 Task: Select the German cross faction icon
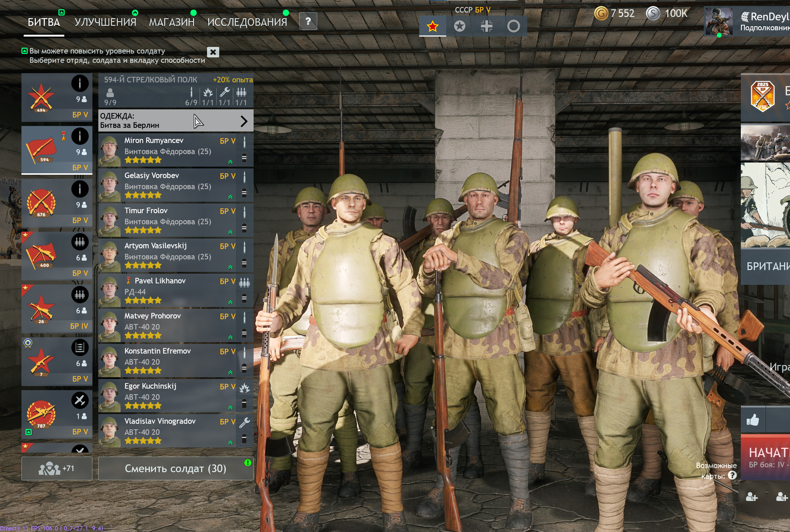[x=486, y=27]
